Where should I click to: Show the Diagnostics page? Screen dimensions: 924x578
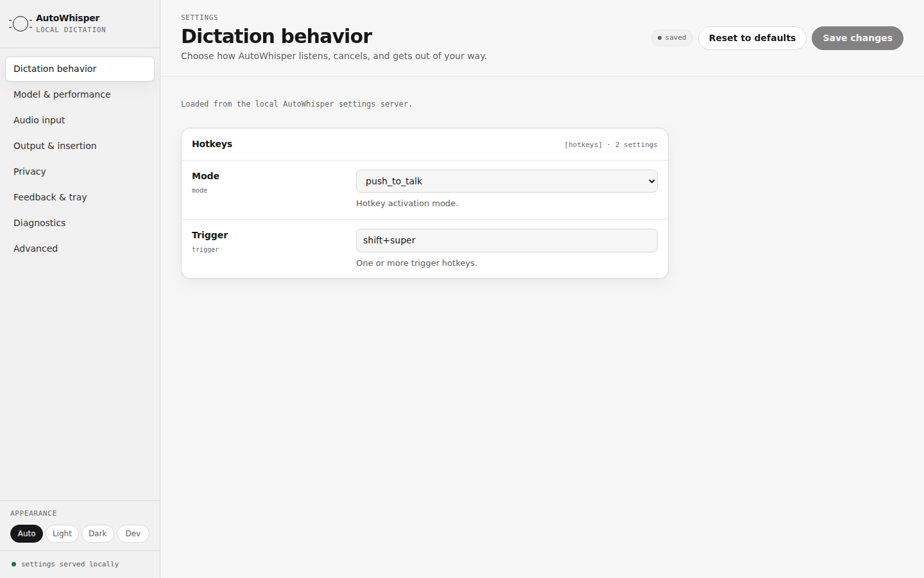coord(80,223)
